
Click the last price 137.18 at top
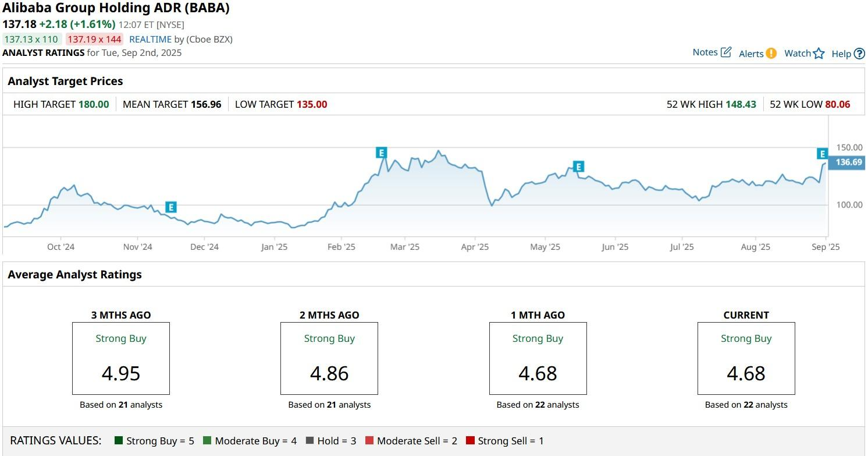[19, 24]
